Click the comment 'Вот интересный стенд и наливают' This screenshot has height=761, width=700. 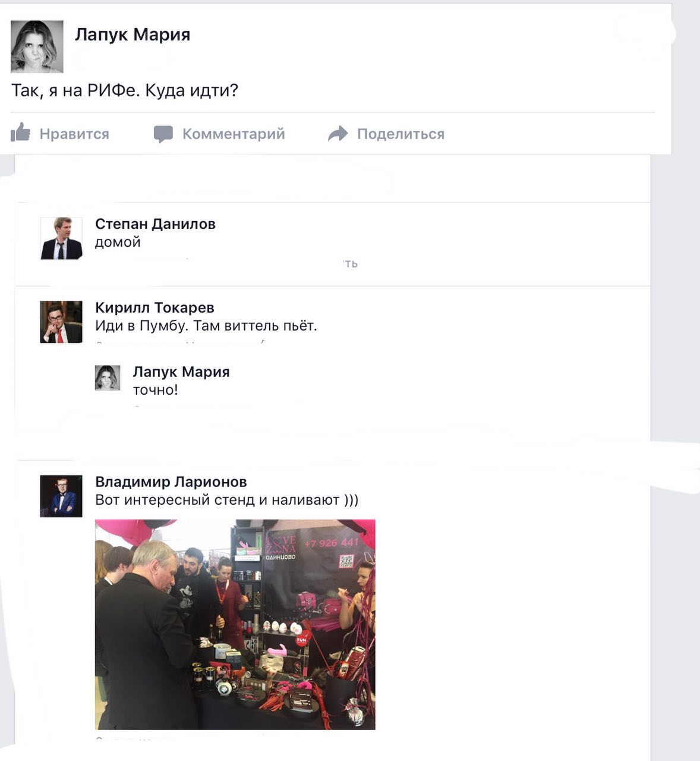[217, 500]
